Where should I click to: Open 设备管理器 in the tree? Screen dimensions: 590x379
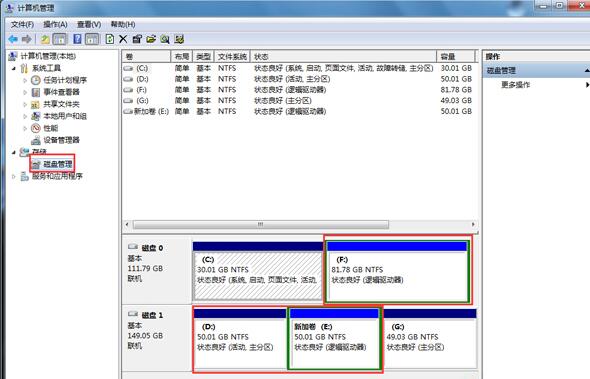click(x=61, y=140)
